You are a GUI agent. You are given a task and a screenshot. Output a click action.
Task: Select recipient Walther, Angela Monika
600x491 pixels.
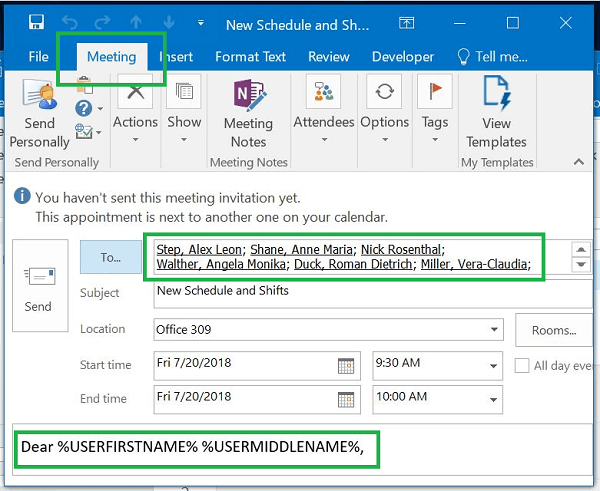[221, 264]
